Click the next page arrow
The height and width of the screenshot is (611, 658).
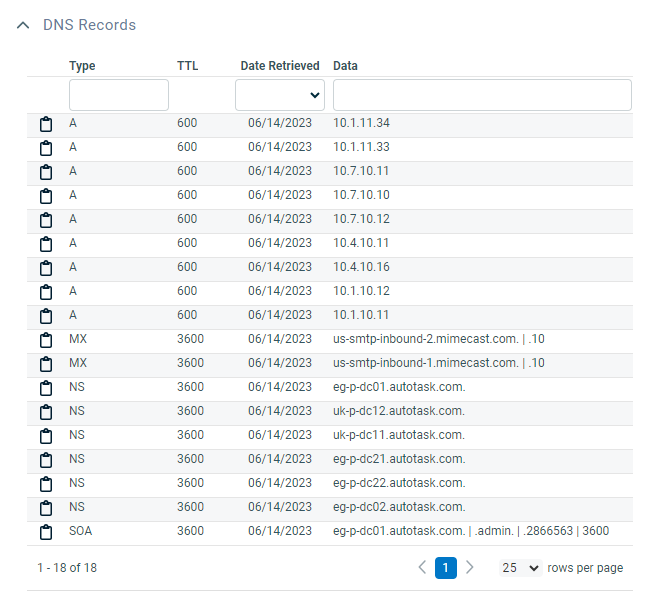(x=470, y=568)
